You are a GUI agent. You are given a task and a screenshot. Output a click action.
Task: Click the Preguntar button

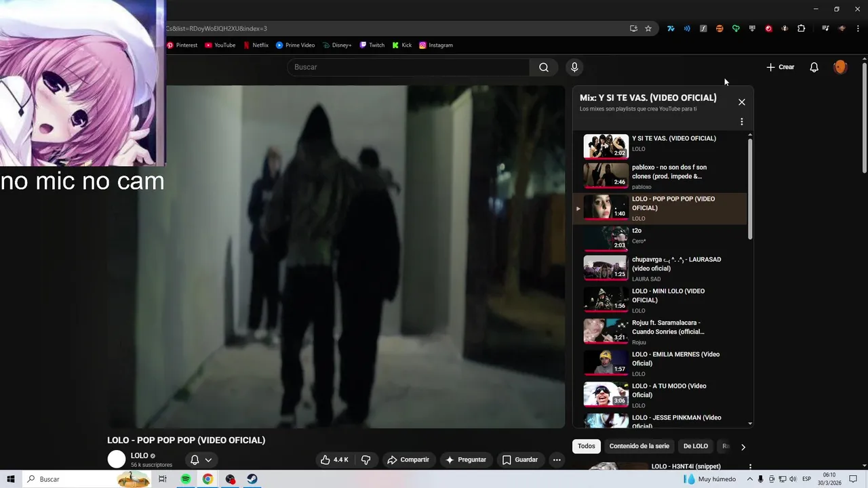point(465,460)
